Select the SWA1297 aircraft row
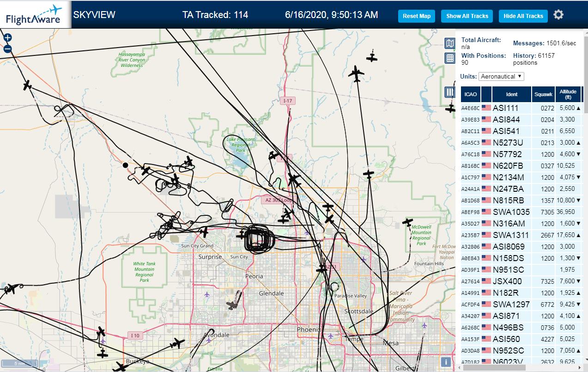 pyautogui.click(x=522, y=305)
